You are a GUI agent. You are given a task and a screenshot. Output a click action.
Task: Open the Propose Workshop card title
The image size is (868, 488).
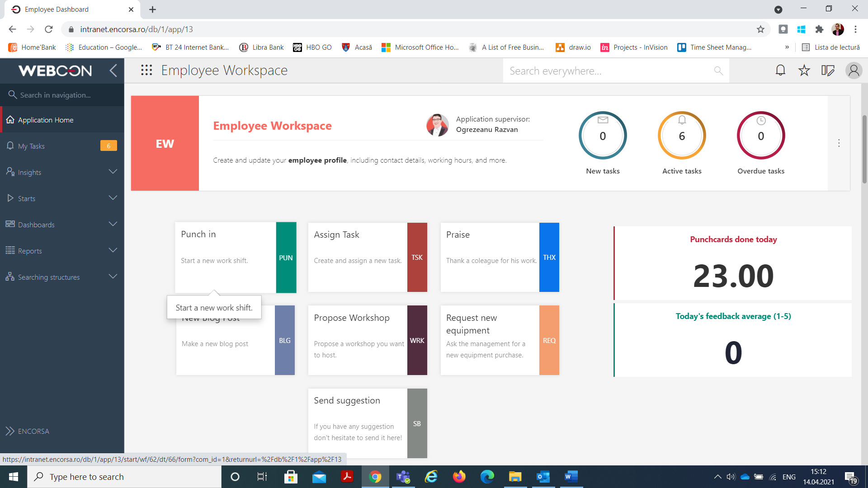point(352,318)
